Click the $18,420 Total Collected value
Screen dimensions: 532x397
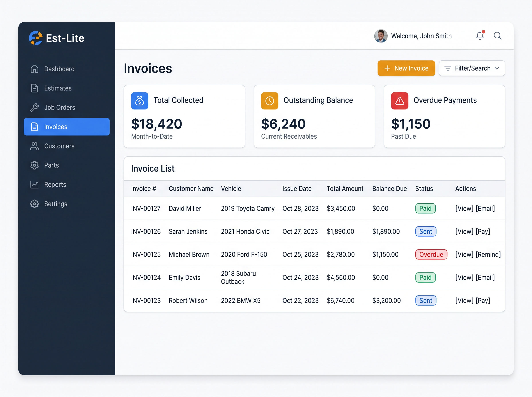pyautogui.click(x=157, y=124)
